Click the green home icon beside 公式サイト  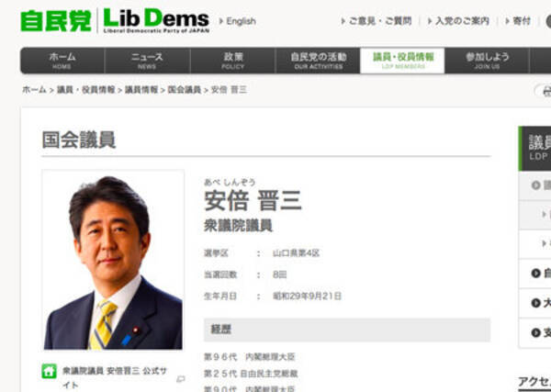[x=50, y=371]
